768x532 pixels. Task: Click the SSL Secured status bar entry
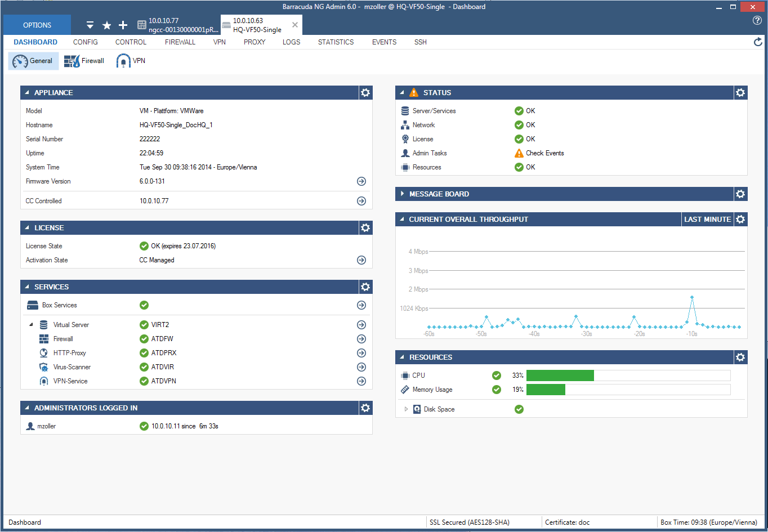[470, 522]
